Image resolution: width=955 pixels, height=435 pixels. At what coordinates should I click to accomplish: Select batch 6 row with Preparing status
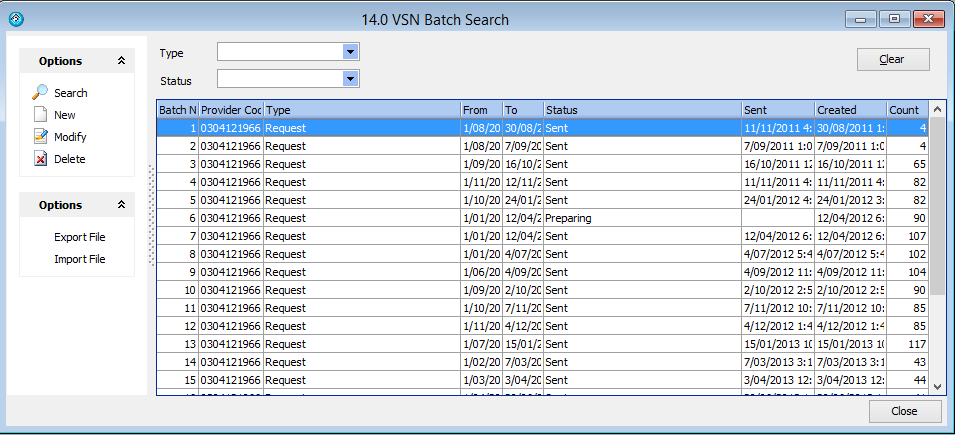pos(640,218)
